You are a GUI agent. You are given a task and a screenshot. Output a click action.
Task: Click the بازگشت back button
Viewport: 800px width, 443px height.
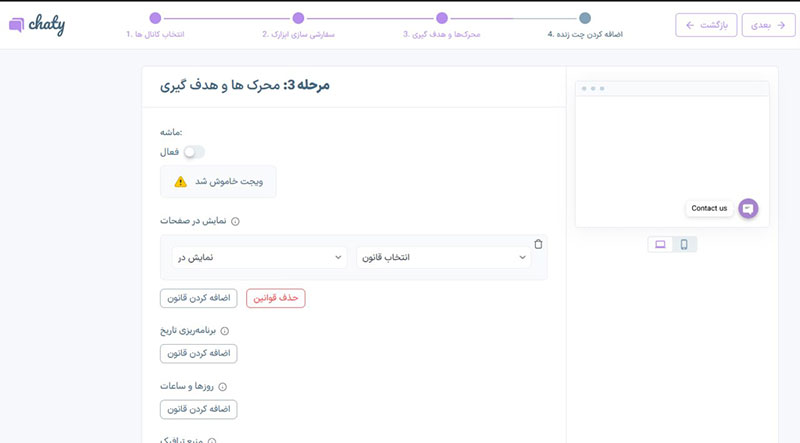[x=706, y=25]
